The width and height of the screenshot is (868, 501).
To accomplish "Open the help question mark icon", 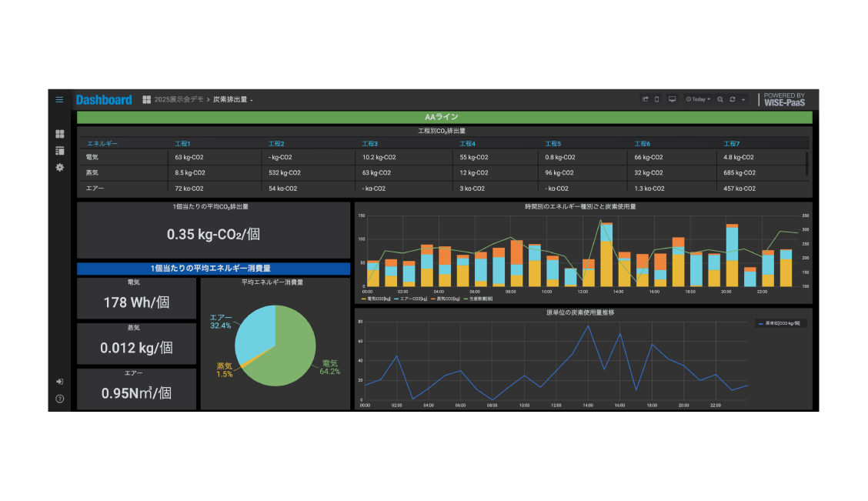I will (60, 399).
